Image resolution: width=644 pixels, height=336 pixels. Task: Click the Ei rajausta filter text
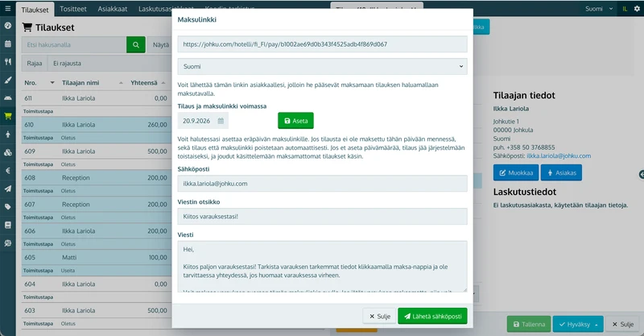tap(67, 64)
